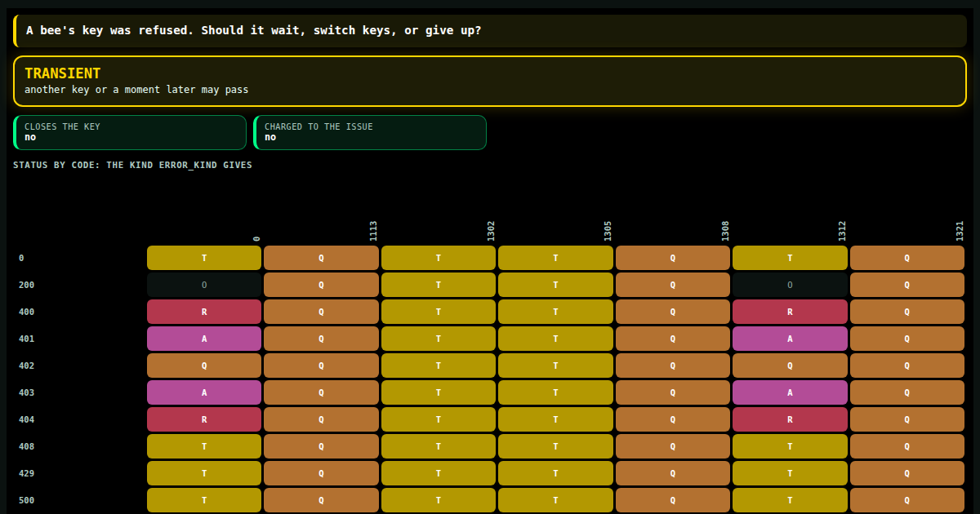
Task: Select T cell at row 403, column 1302
Action: pos(439,392)
